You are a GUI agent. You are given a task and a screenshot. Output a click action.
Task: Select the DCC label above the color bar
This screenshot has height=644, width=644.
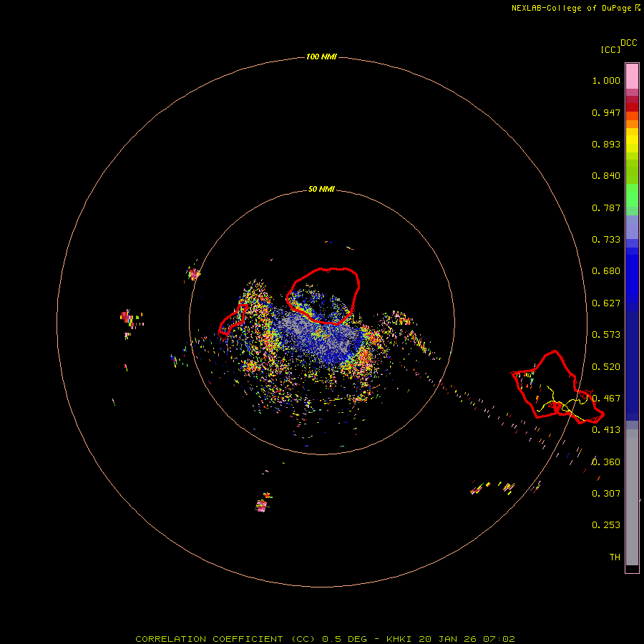click(628, 43)
